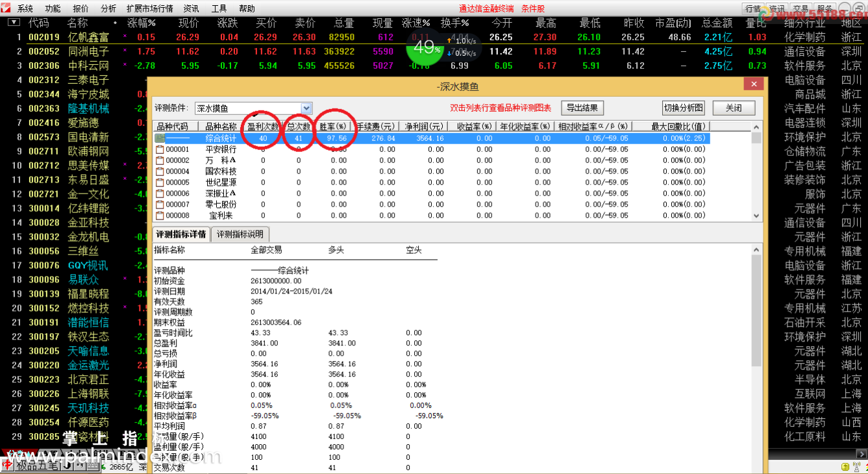Image resolution: width=868 pixels, height=474 pixels.
Task: Click the input method punctuation icon
Action: coord(80,466)
